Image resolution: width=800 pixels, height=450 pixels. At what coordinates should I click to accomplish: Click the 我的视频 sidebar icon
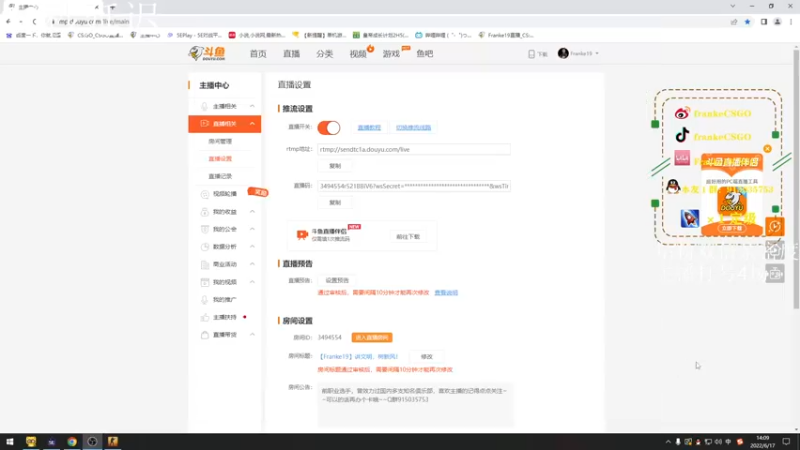pyautogui.click(x=205, y=282)
